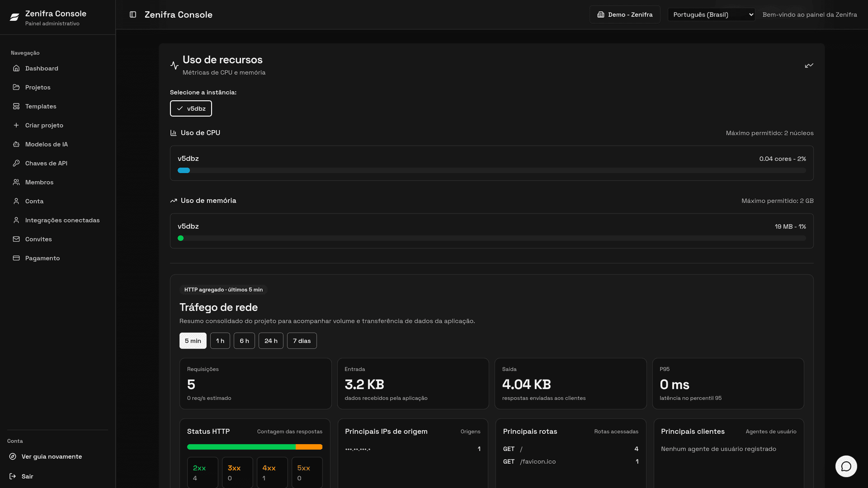868x488 pixels.
Task: Select the 7 dias time range
Action: (x=302, y=341)
